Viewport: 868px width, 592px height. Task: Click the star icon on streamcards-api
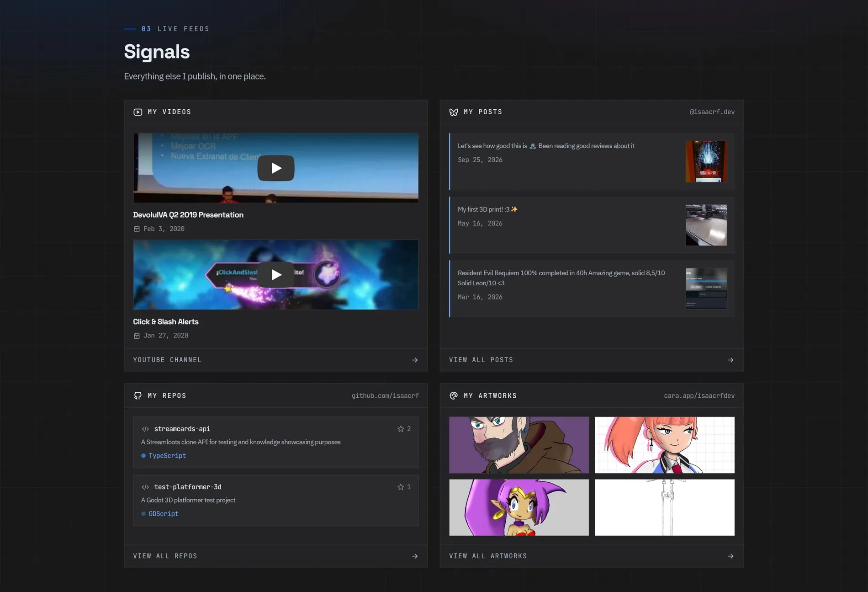pyautogui.click(x=401, y=429)
